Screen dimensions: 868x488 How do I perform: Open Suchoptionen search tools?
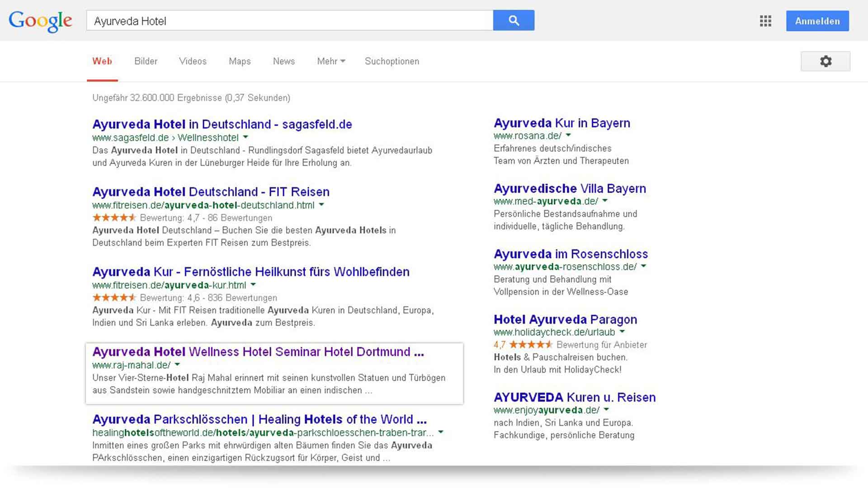(392, 61)
